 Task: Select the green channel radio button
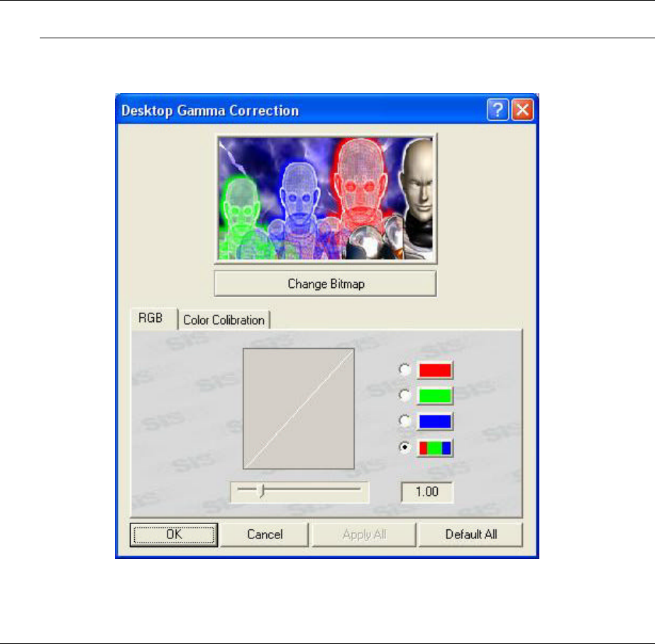click(404, 395)
